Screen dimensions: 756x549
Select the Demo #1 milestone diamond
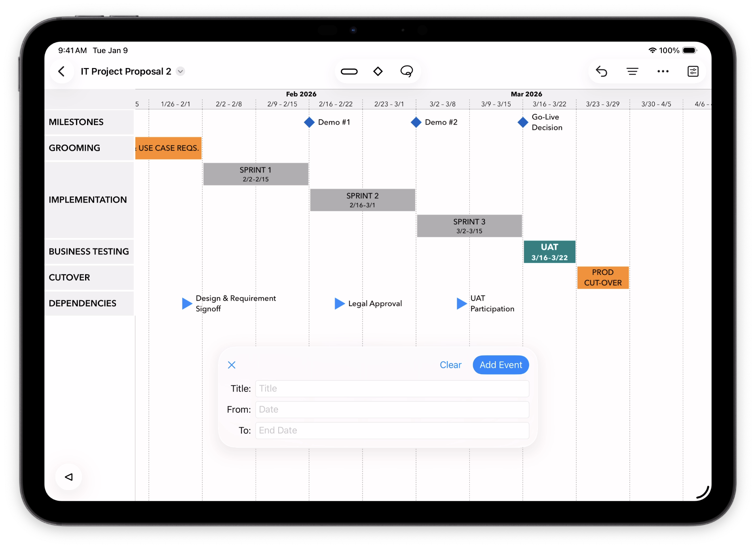tap(309, 122)
